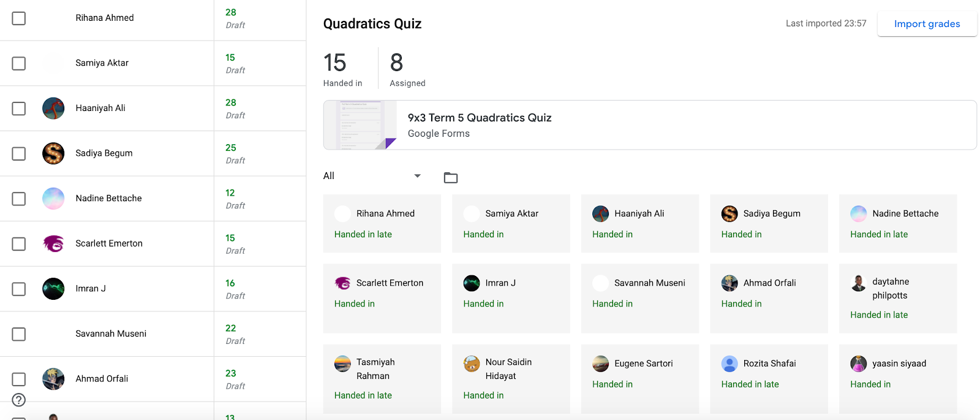
Task: Click Nour Saidin Hidayat's avatar
Action: point(472,364)
